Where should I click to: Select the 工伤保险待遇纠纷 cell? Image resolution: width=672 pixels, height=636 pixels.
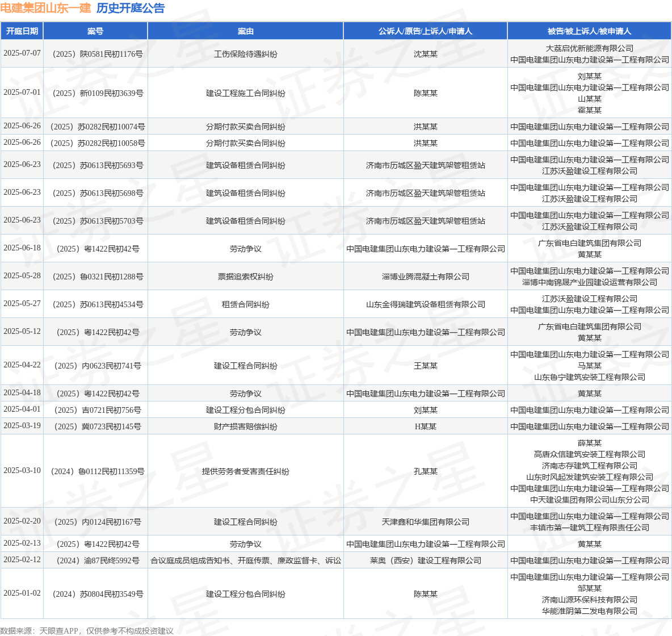click(246, 54)
